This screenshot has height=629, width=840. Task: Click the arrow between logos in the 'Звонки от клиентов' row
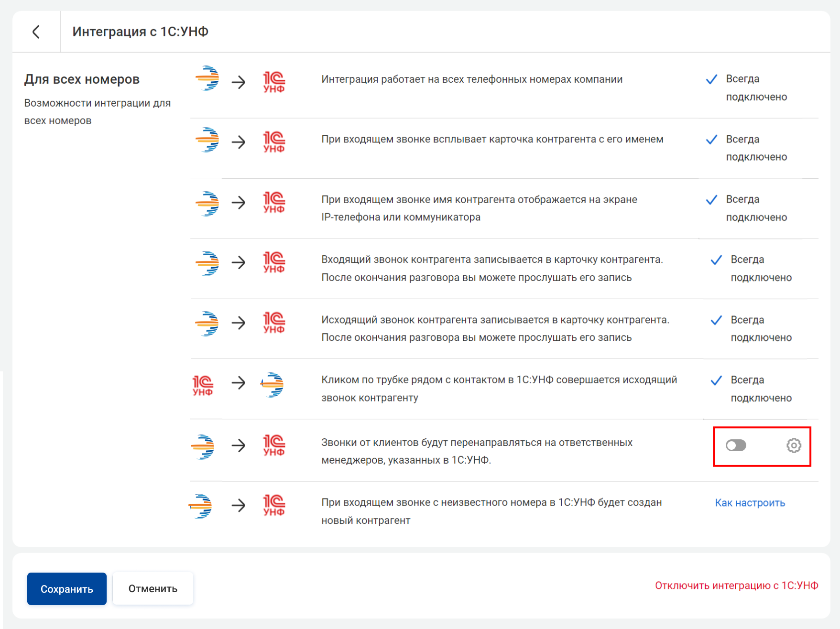pos(238,445)
